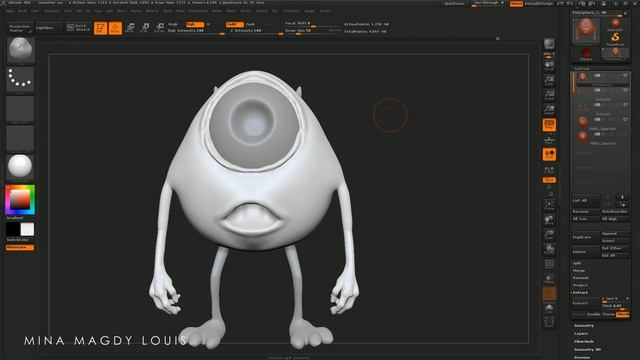
Task: Activate Quick Sketch mode
Action: (78, 28)
